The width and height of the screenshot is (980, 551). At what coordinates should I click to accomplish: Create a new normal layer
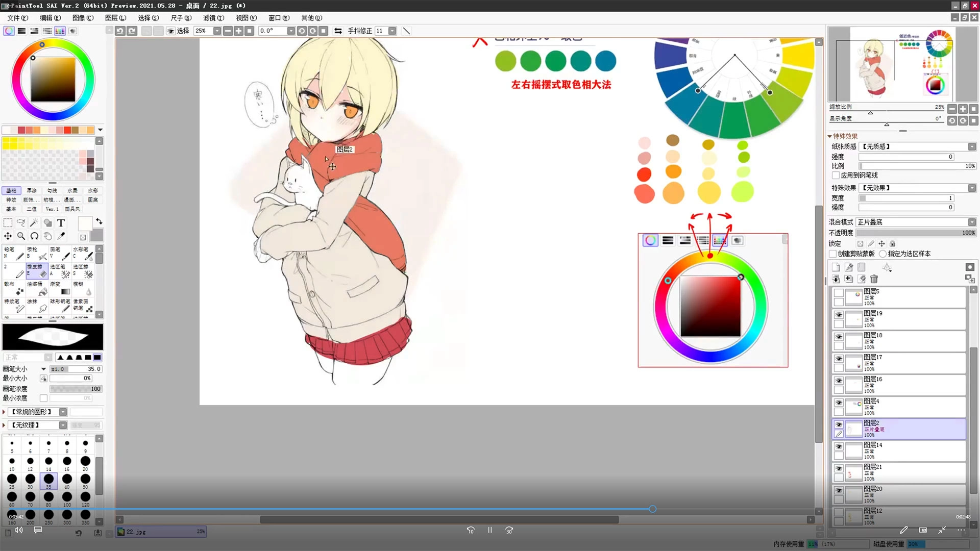click(x=836, y=267)
